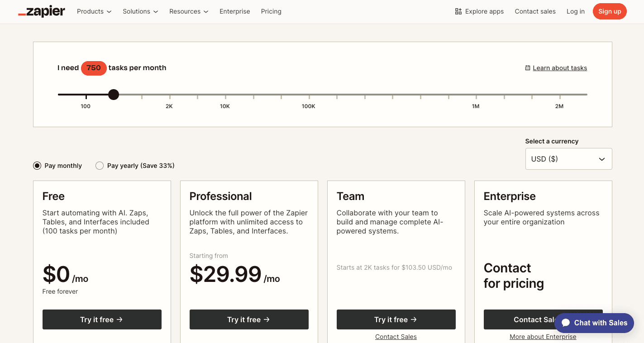This screenshot has width=644, height=343.
Task: Click the chevron on the currency selector
Action: click(x=602, y=159)
